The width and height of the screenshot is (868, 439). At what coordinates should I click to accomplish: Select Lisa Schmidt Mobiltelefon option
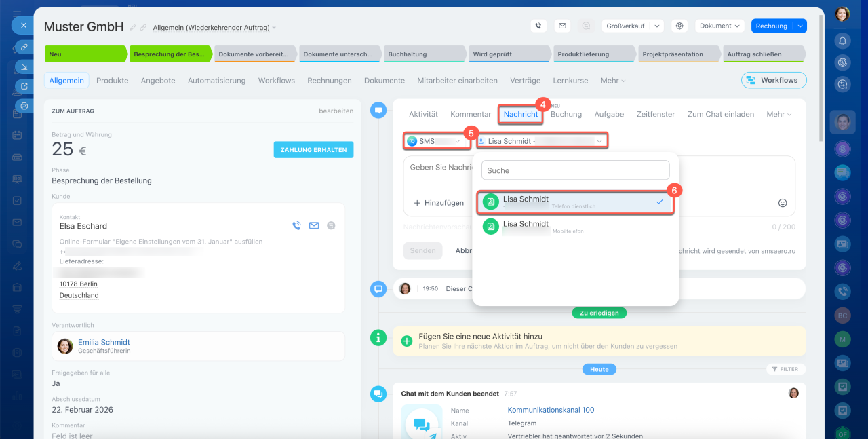point(575,227)
